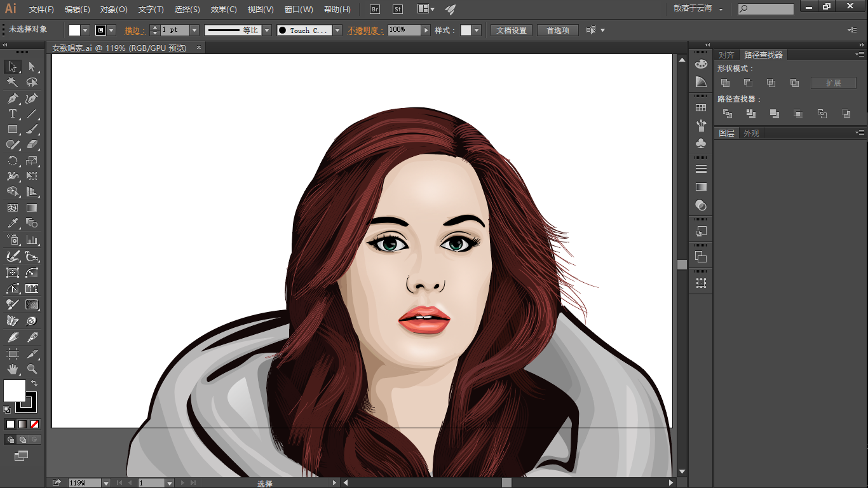This screenshot has height=488, width=868.
Task: Click the large white fill color swatch
Action: (x=15, y=391)
